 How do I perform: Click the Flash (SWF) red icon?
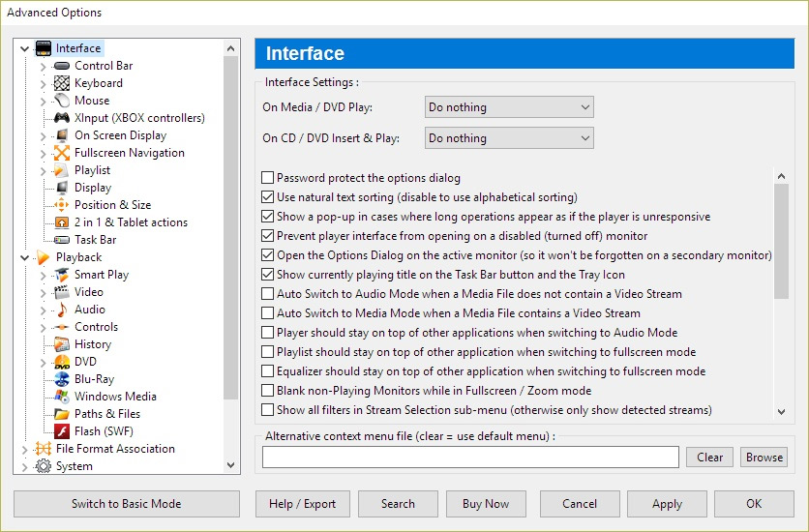point(62,431)
